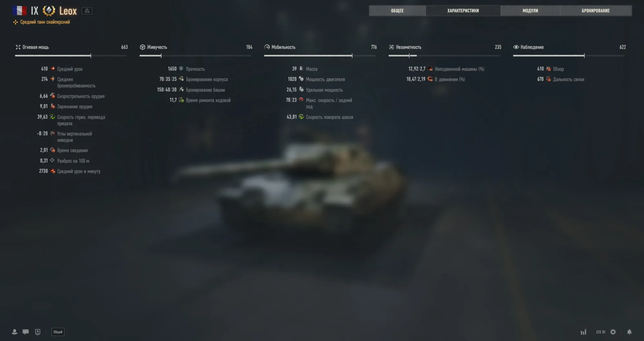The height and width of the screenshot is (341, 644).
Task: Click the compare vehicle scales icon
Action: point(87,11)
